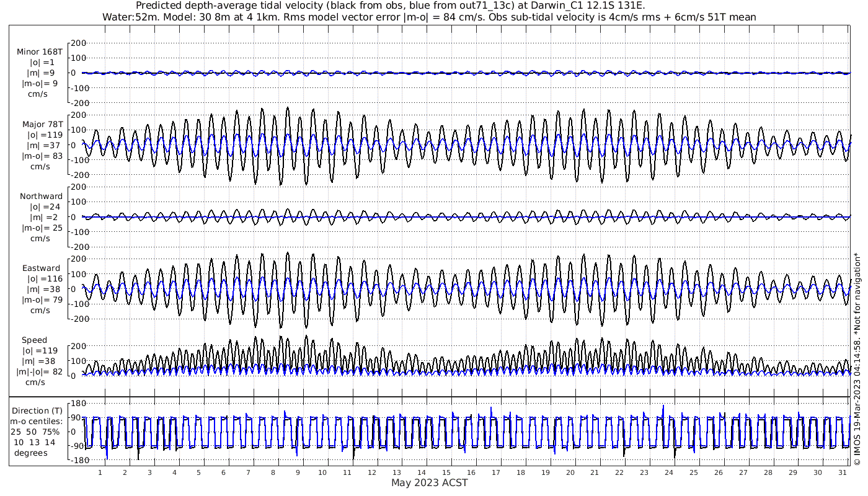Select the '10 13 14' centile values
This screenshot has height=496, width=868.
tap(37, 442)
